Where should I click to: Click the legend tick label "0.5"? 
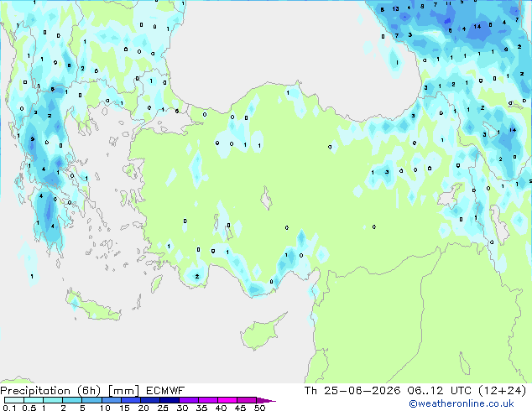tap(29, 408)
